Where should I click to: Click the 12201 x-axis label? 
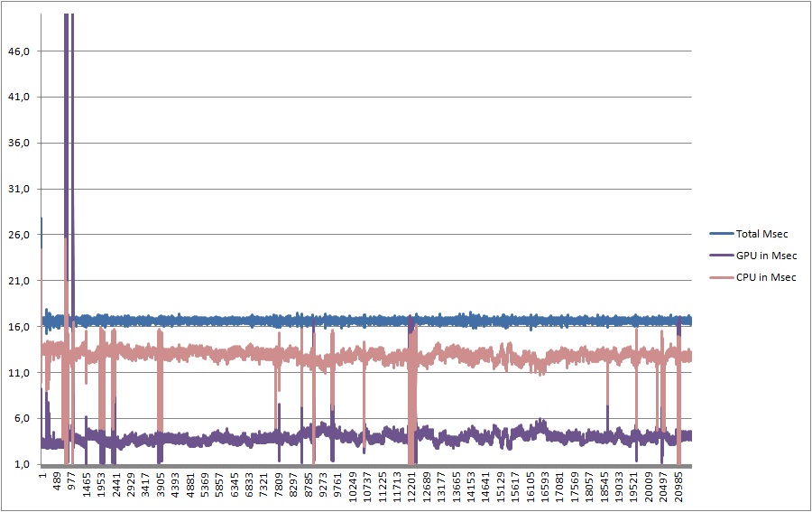coord(412,487)
